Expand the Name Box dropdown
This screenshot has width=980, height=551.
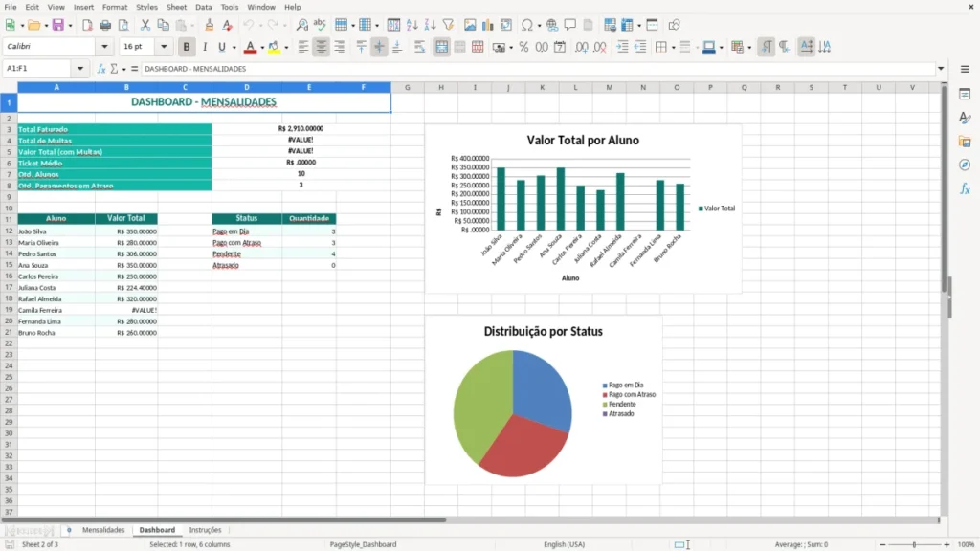click(80, 69)
